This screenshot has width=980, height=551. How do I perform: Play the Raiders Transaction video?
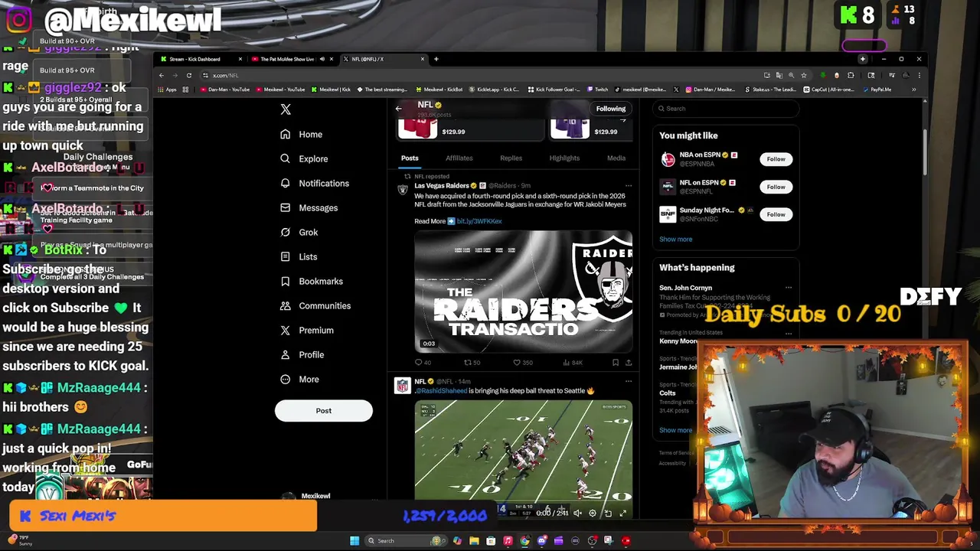(x=524, y=292)
